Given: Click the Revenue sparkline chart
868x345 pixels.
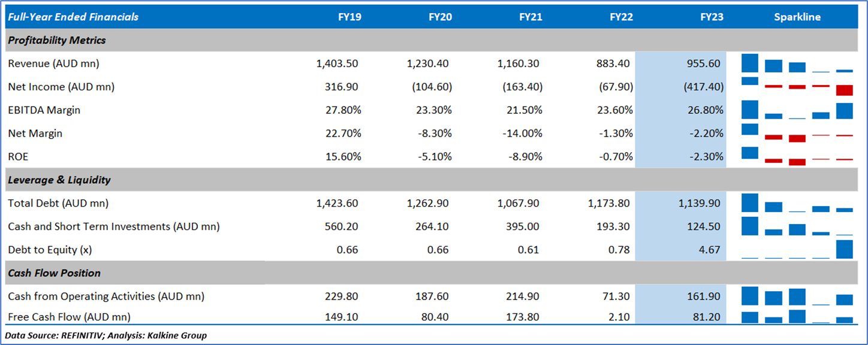Looking at the screenshot, I should 797,63.
